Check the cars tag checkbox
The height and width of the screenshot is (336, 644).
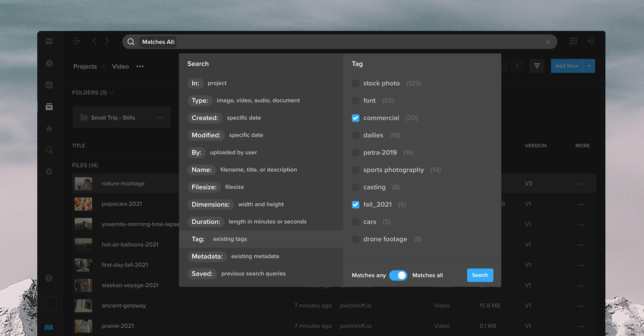[356, 222]
